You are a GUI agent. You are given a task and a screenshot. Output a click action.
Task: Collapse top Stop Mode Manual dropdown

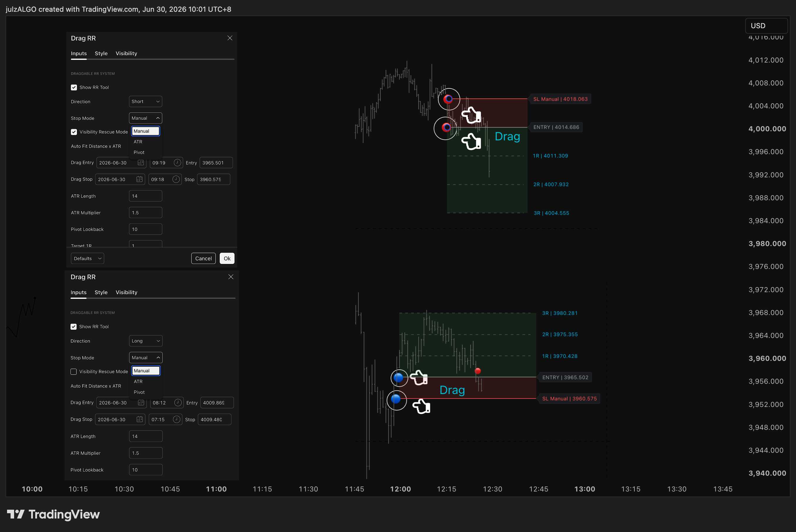[145, 118]
